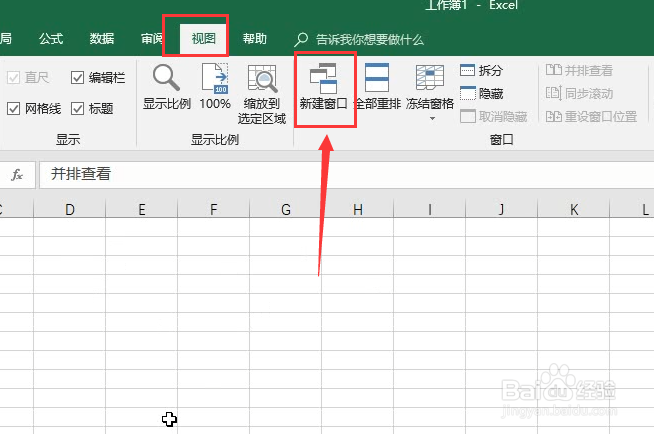
Task: Open the Help (帮助) ribbon tab
Action: [254, 39]
